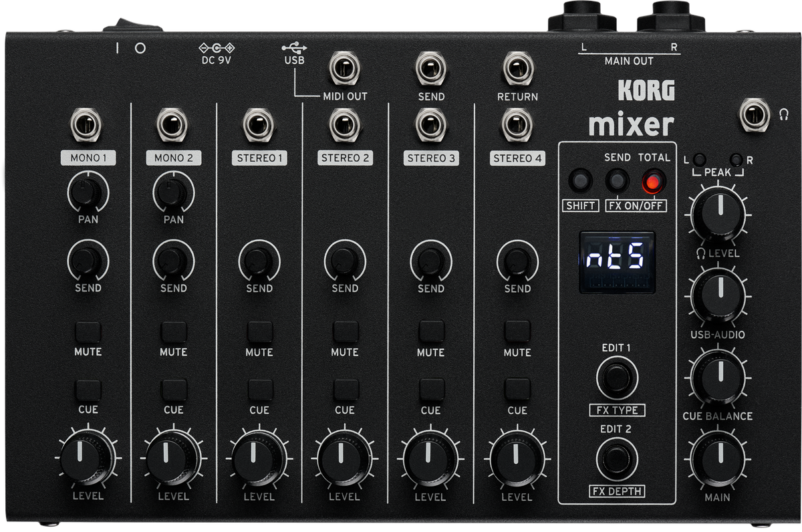The height and width of the screenshot is (532, 802).
Task: Click the FX TYPE label
Action: [x=616, y=410]
